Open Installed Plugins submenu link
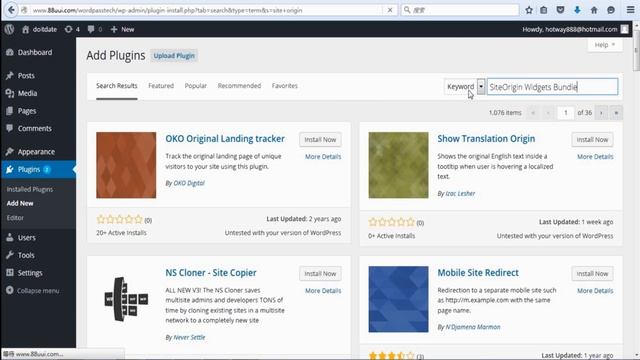Screen dimensions: 640x360 [x=30, y=189]
